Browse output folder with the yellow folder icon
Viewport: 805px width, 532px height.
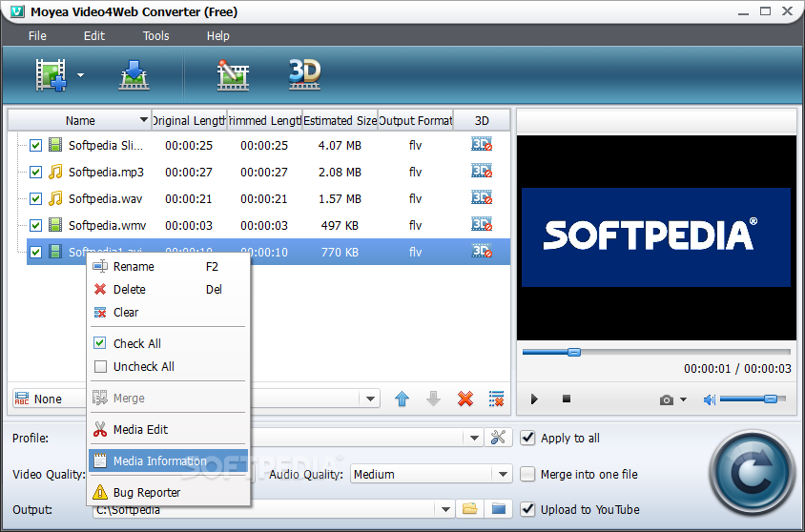point(470,509)
